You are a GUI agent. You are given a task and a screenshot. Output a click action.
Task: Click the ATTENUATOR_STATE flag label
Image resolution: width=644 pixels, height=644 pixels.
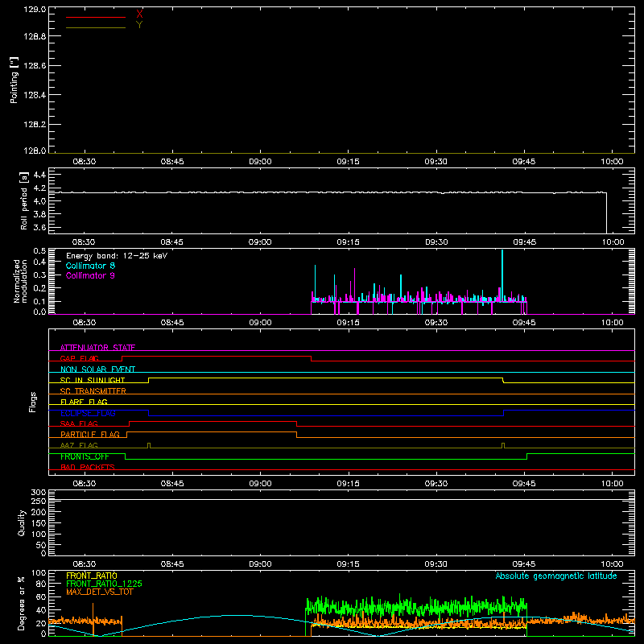97,348
